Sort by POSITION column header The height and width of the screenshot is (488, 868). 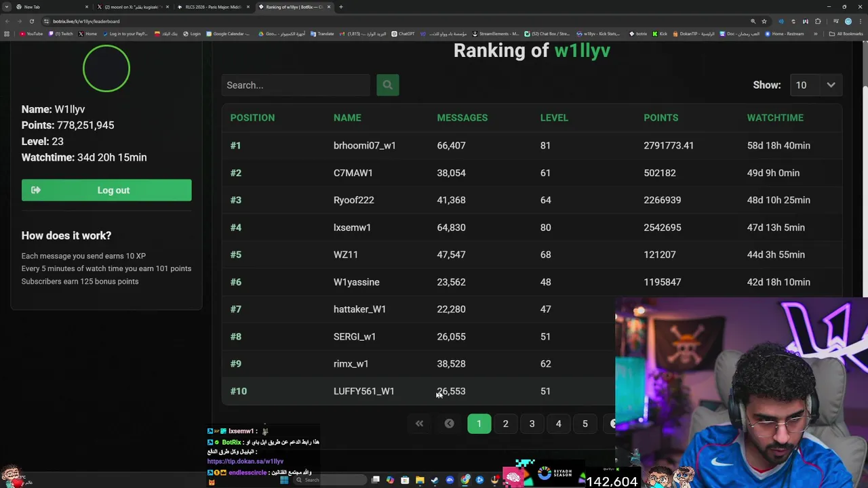[252, 118]
